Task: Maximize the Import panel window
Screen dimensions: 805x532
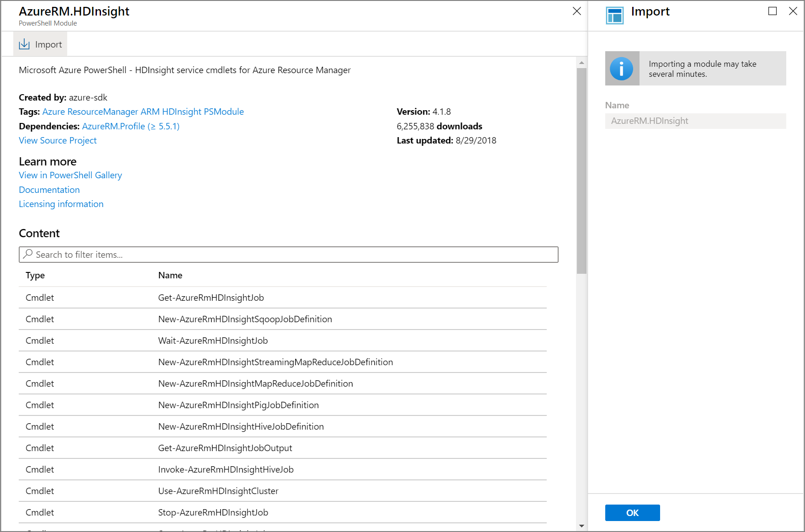Action: pyautogui.click(x=773, y=11)
